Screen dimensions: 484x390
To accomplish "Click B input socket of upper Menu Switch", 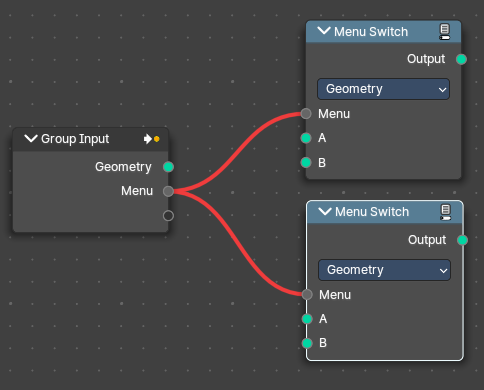I will [306, 163].
